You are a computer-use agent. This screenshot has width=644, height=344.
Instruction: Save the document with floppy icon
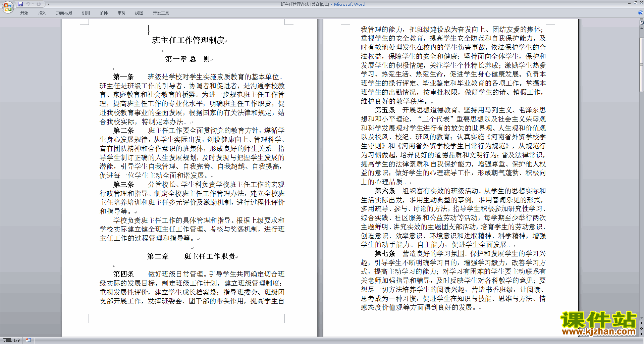point(20,4)
